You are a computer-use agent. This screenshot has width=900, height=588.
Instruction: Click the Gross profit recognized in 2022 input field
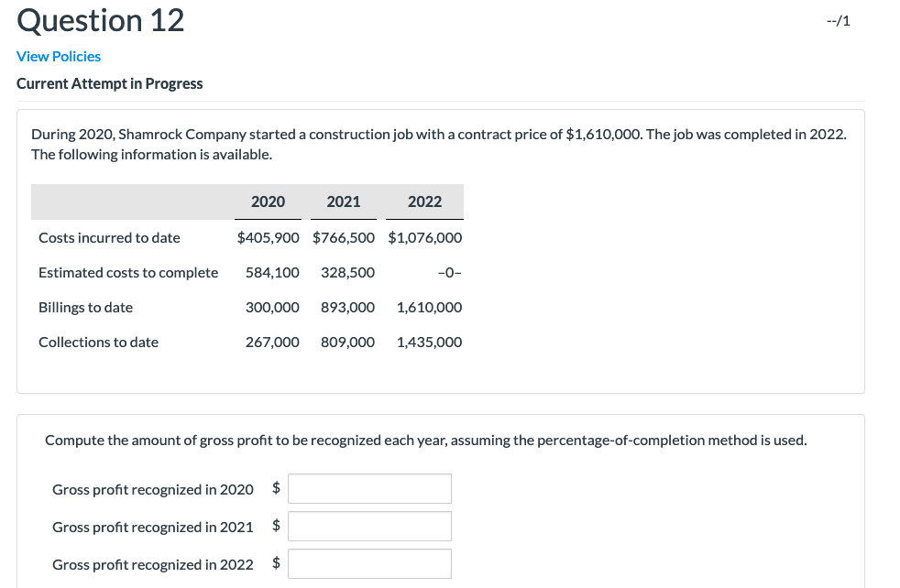[x=369, y=563]
